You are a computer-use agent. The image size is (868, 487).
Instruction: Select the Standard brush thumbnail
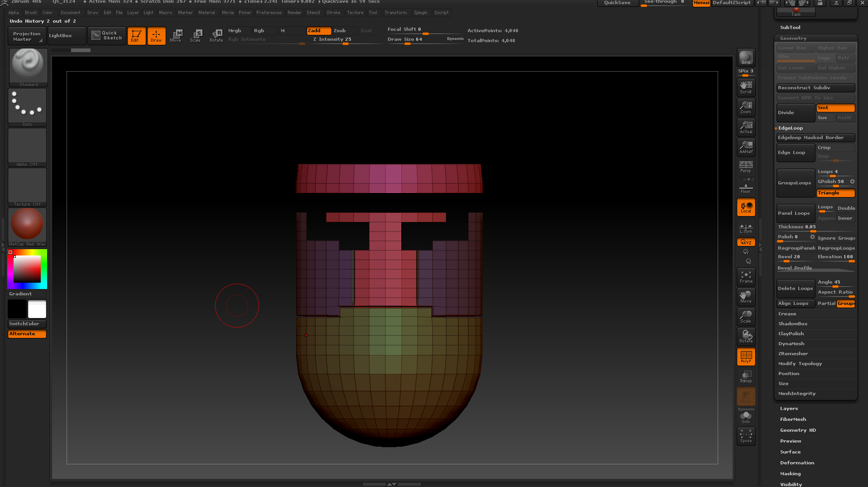click(x=28, y=67)
